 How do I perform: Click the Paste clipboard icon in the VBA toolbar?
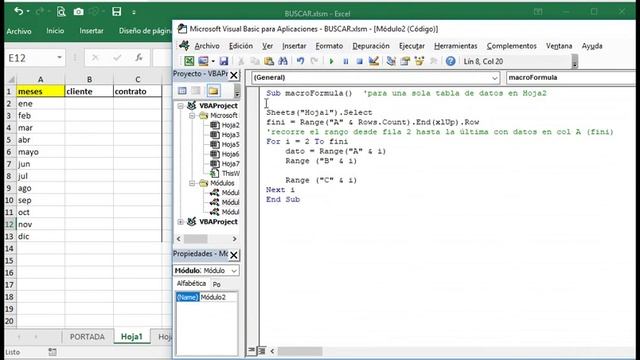click(269, 61)
